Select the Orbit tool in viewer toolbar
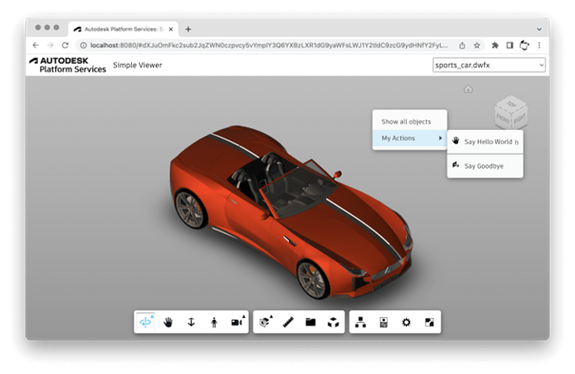Screen dimensions: 575x374 [x=146, y=322]
